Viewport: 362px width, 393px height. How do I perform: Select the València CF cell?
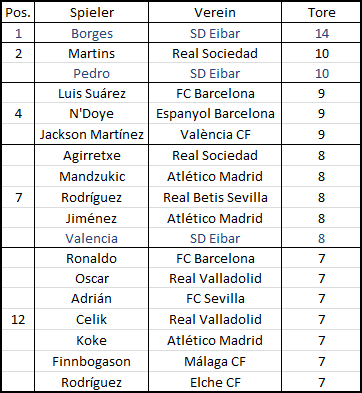pos(215,134)
